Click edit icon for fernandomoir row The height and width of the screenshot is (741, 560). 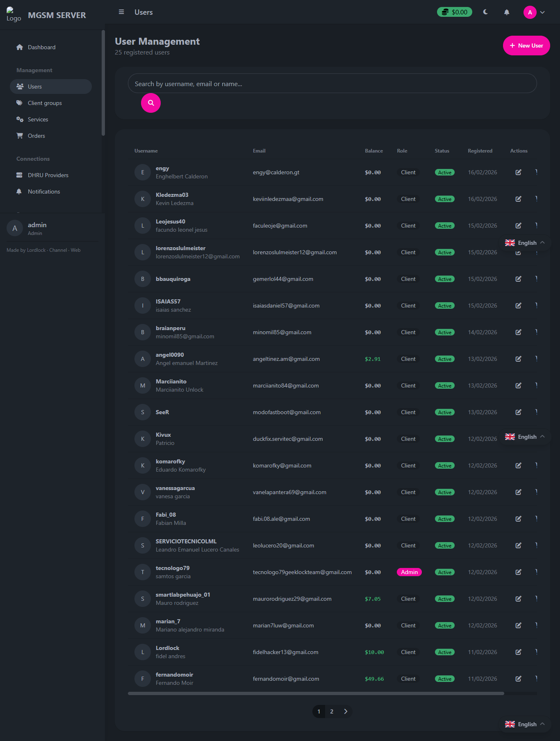pos(518,679)
